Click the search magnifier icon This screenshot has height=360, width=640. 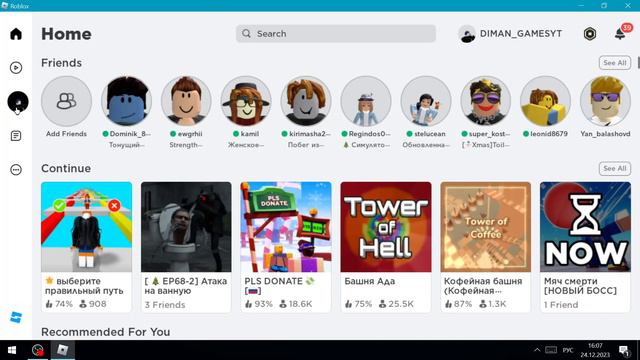tap(246, 34)
